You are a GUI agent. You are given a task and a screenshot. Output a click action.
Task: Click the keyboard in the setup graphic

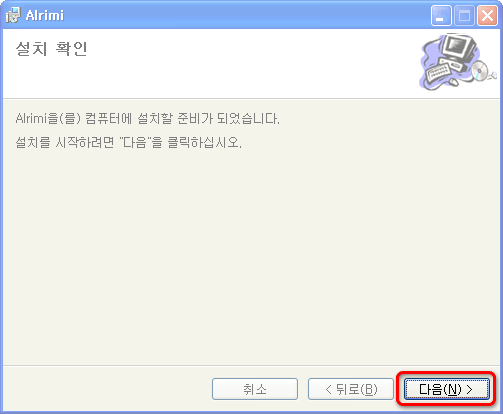pos(438,73)
